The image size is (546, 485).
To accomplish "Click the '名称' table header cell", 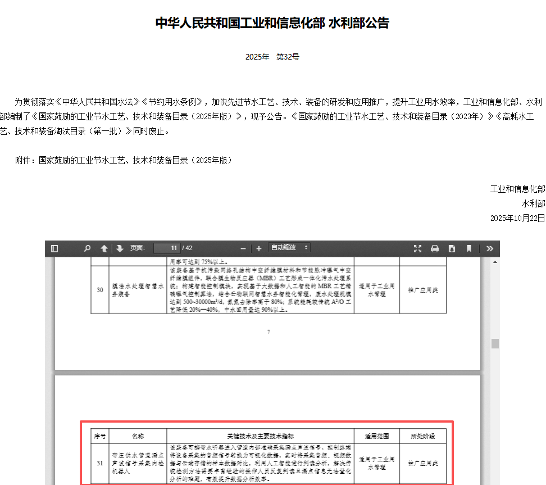I will click(138, 436).
